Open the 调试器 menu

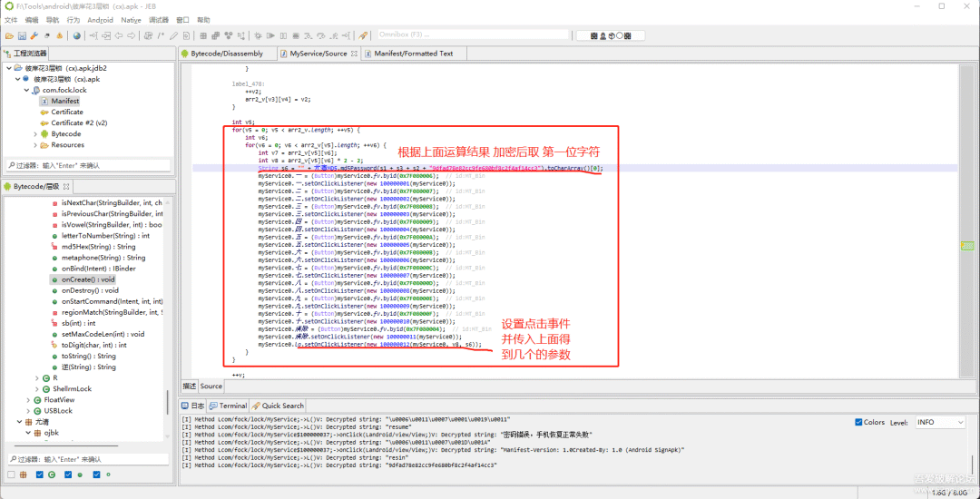click(x=159, y=20)
